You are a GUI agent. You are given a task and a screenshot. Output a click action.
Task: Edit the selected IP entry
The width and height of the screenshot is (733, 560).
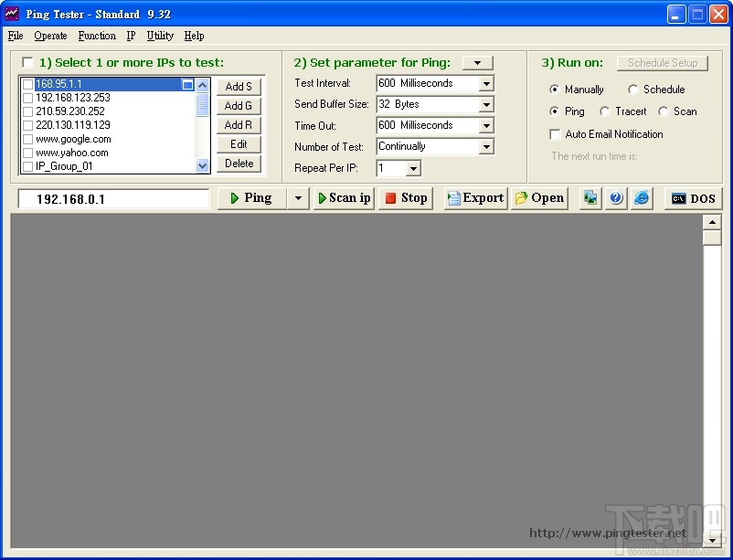(x=239, y=144)
